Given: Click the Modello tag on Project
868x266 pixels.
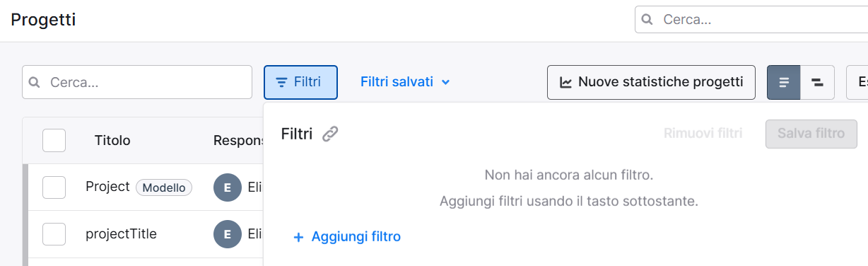Looking at the screenshot, I should (x=164, y=187).
